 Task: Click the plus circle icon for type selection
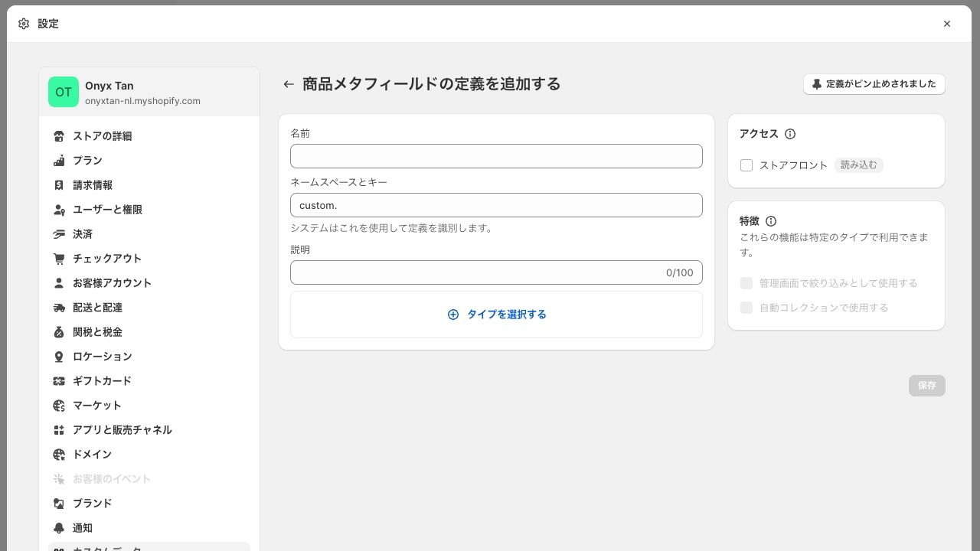(453, 315)
